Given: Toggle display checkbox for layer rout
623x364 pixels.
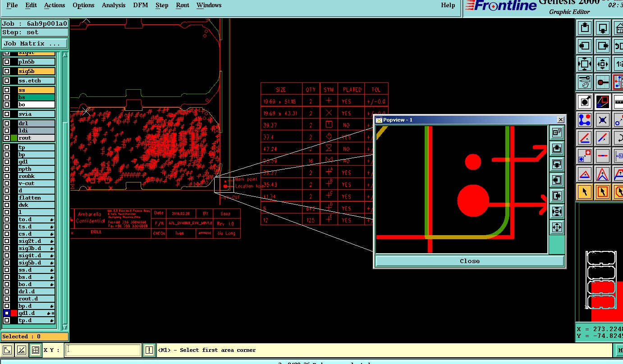Looking at the screenshot, I should 7,138.
